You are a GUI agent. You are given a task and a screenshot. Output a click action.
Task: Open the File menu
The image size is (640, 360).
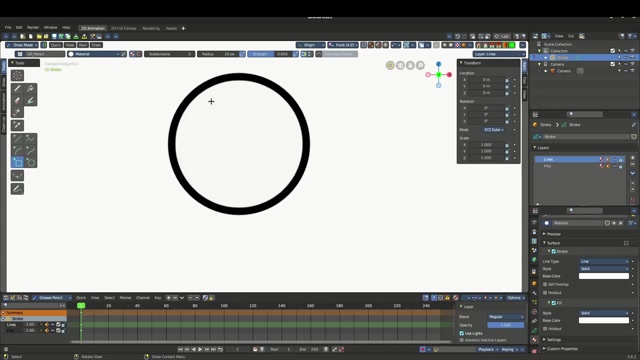click(8, 27)
